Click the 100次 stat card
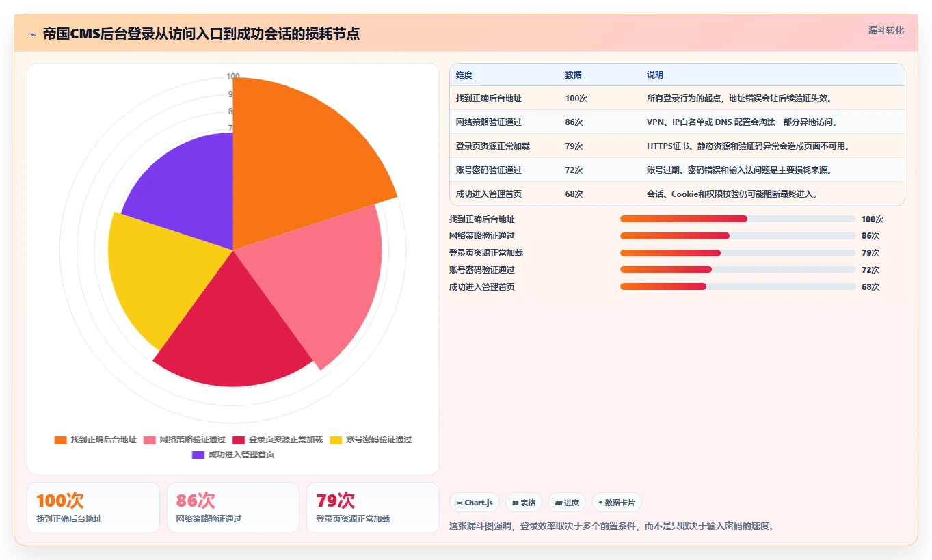Screen dimensions: 932x560 [x=93, y=507]
